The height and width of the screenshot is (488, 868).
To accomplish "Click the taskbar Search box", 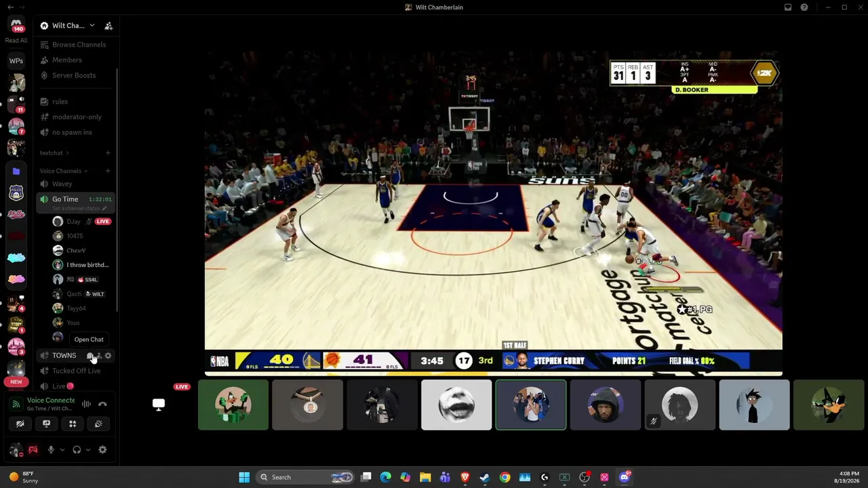I will (x=307, y=477).
